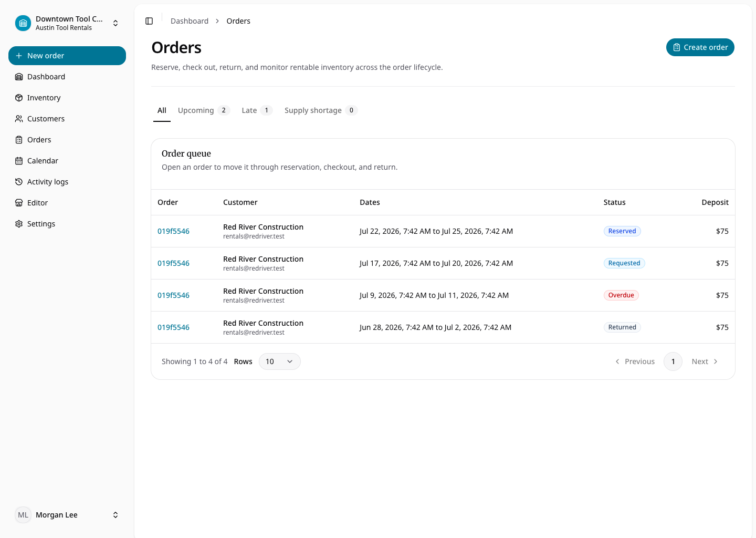Click the Upcoming count badge 2
Screen dimensions: 756x538
(224, 110)
